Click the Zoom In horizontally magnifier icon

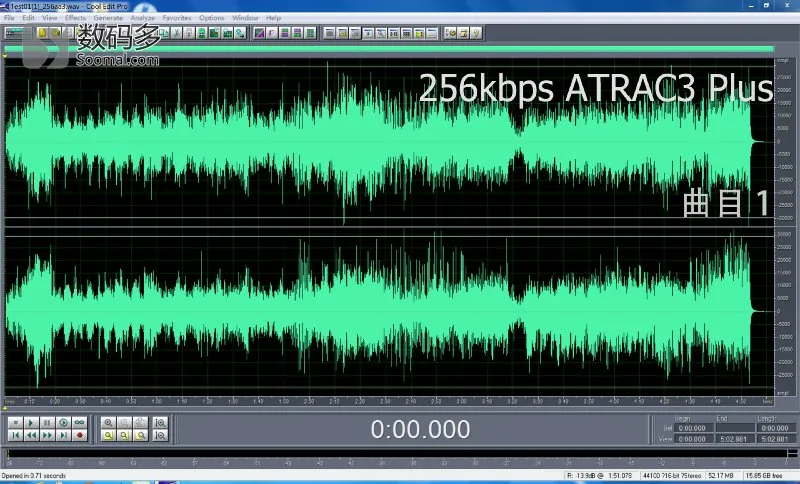point(108,423)
